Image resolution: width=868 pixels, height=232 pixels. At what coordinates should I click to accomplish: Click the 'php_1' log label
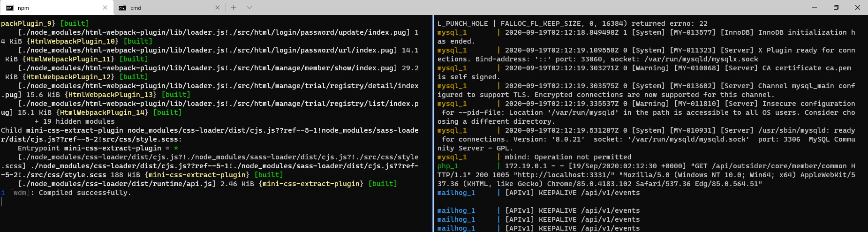[448, 166]
